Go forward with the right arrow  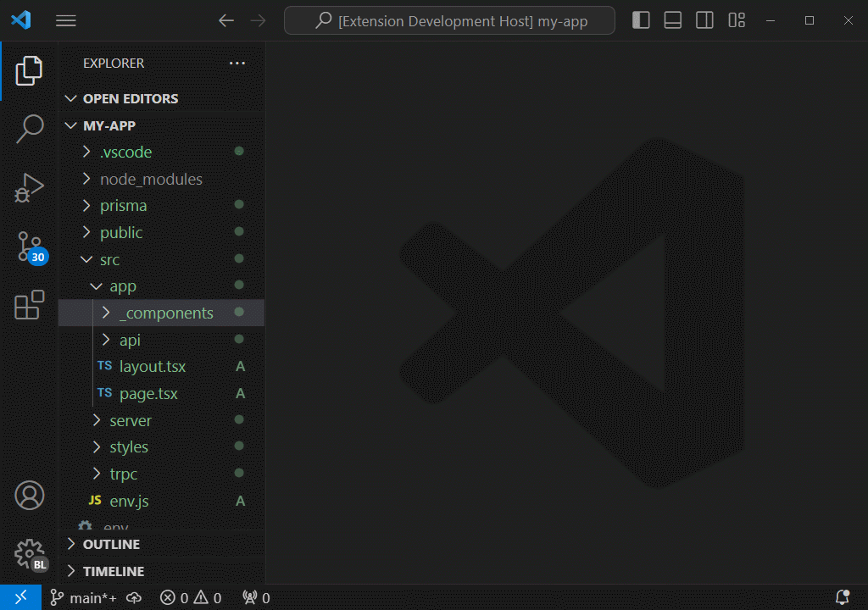(258, 21)
